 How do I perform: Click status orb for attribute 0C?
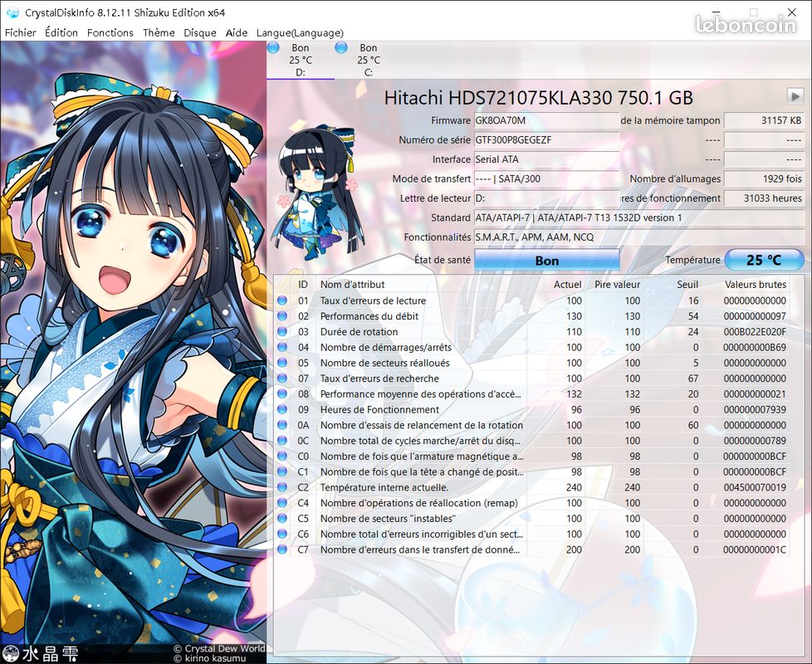pos(282,440)
